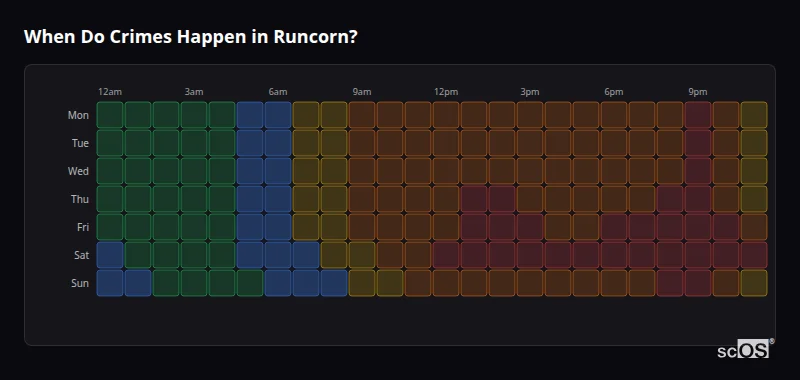Click the Friday 3am green cell
The height and width of the screenshot is (380, 800).
point(194,226)
